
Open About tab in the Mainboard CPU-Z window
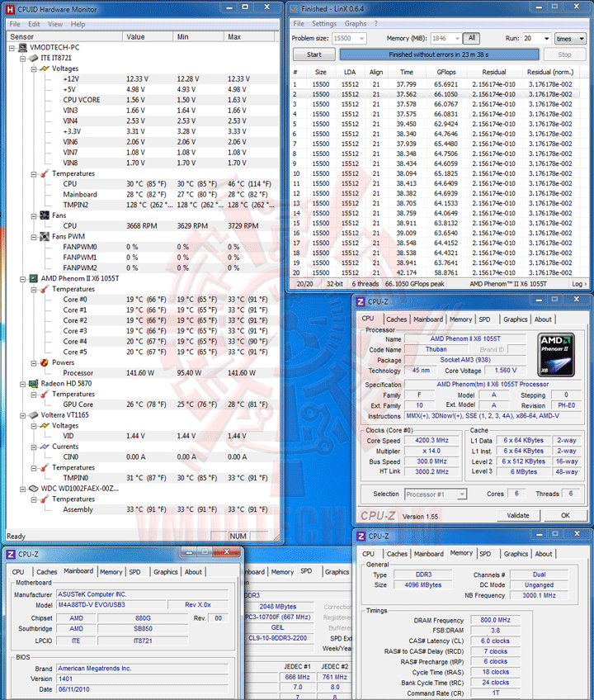193,572
